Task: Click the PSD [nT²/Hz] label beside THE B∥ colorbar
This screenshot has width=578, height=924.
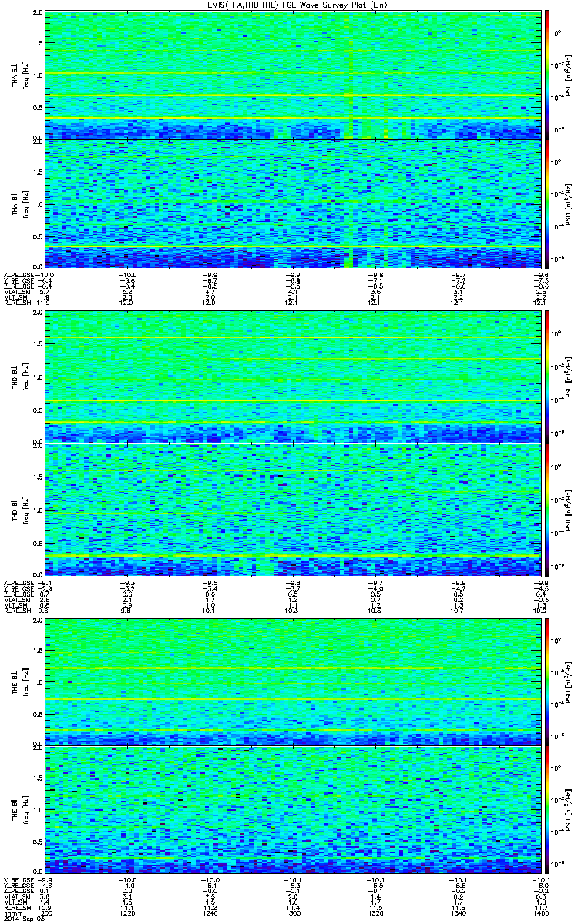Action: (x=570, y=812)
